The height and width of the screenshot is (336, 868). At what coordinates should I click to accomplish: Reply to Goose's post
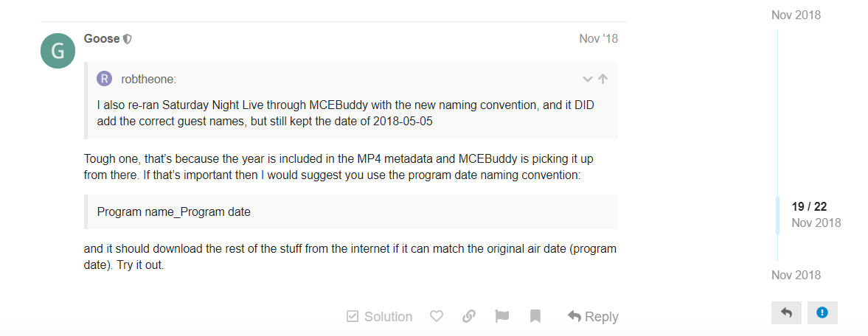(x=593, y=316)
